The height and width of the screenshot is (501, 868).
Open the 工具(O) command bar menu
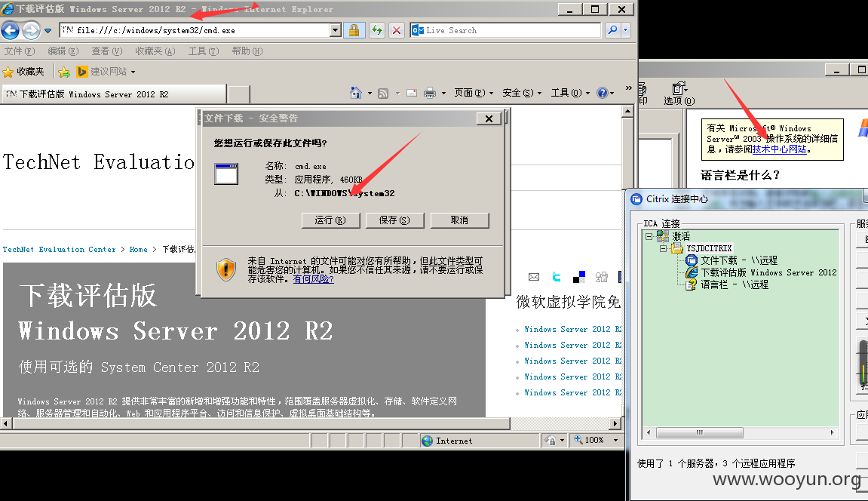pos(570,93)
